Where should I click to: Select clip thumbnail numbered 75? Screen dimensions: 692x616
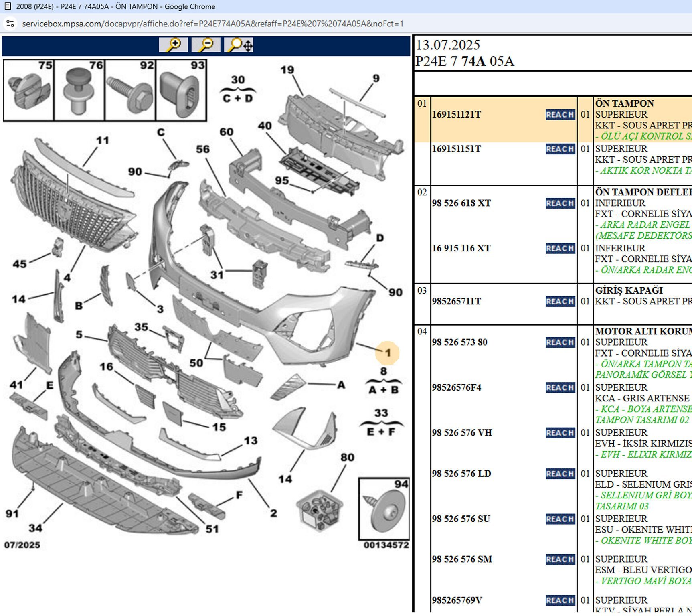click(x=28, y=90)
